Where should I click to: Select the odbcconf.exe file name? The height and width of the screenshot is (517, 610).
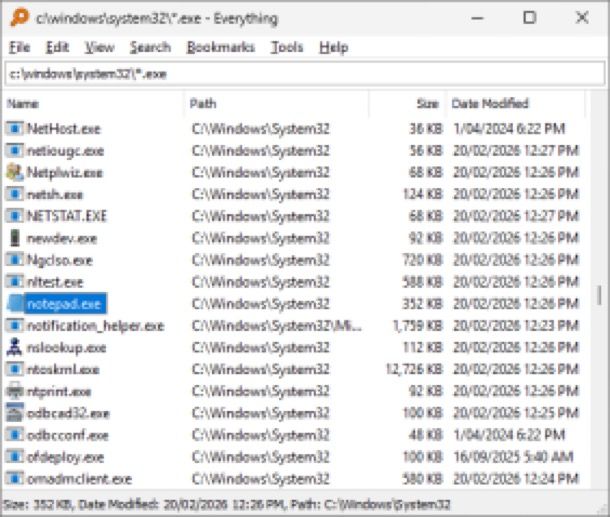point(67,435)
